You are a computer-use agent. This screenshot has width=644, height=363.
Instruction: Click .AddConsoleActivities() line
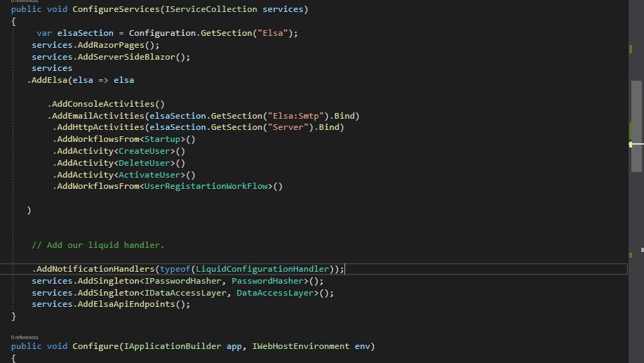tap(106, 104)
